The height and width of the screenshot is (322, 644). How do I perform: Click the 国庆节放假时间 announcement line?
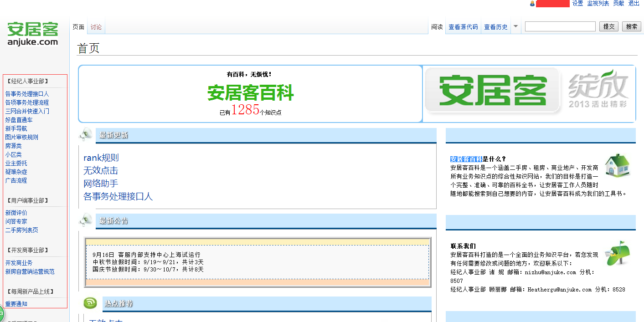[148, 269]
